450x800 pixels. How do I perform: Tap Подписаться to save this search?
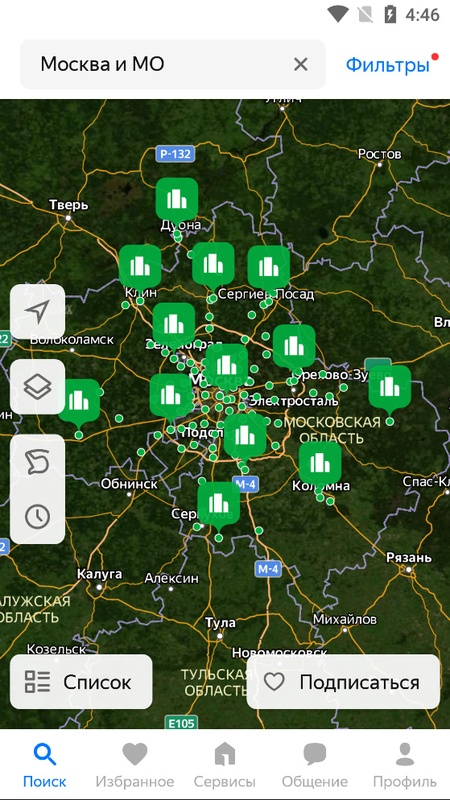343,682
